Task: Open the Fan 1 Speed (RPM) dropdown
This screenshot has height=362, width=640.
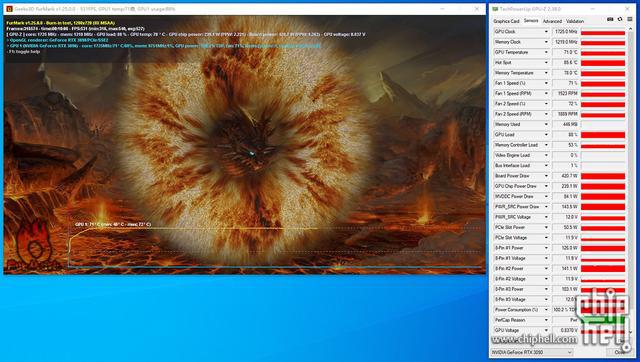Action: point(546,93)
